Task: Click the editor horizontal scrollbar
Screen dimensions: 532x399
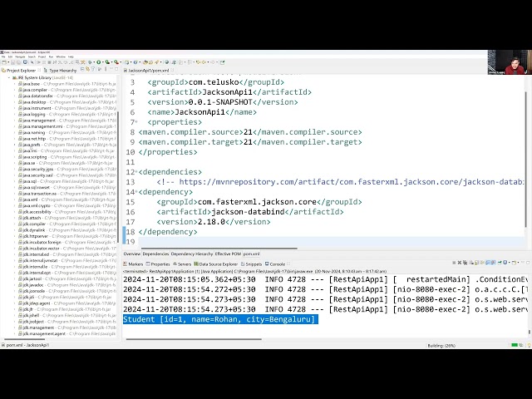Action: click(x=219, y=249)
